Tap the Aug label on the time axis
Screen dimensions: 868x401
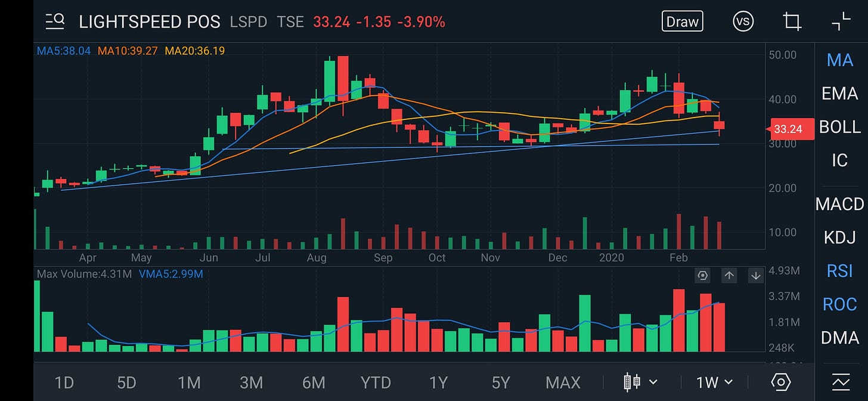pos(317,258)
